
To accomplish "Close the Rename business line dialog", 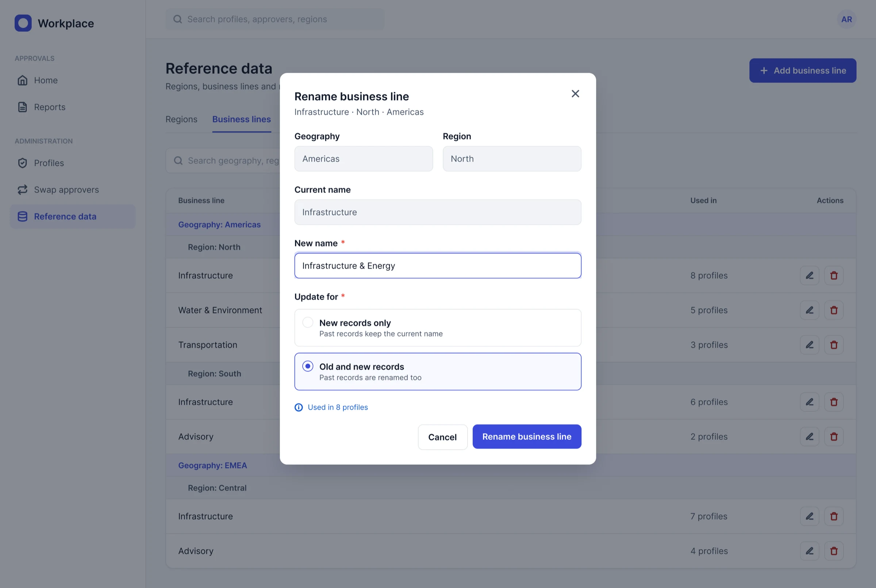I will (x=575, y=94).
